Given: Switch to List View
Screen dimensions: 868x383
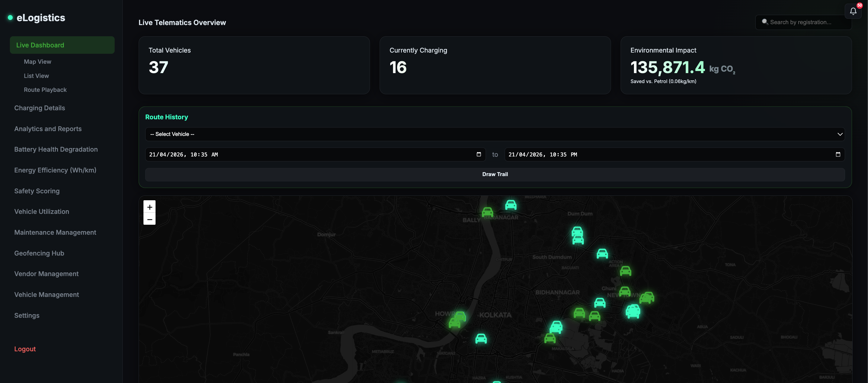Looking at the screenshot, I should point(36,76).
